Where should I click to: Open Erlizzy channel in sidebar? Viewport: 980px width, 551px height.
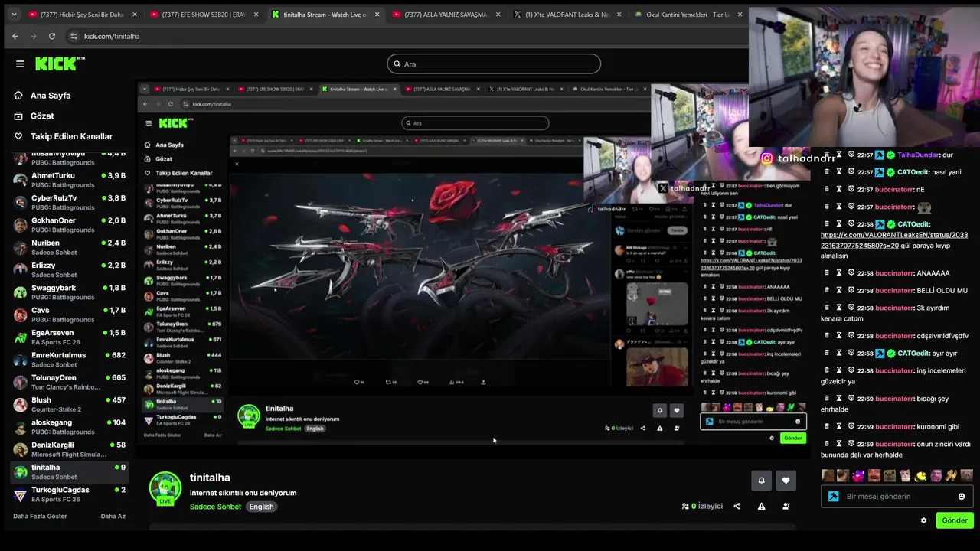tap(69, 269)
